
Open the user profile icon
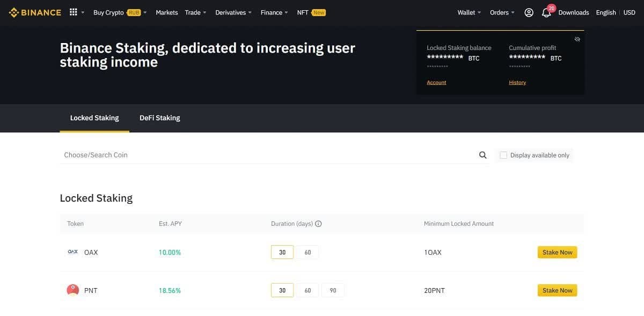(x=529, y=12)
